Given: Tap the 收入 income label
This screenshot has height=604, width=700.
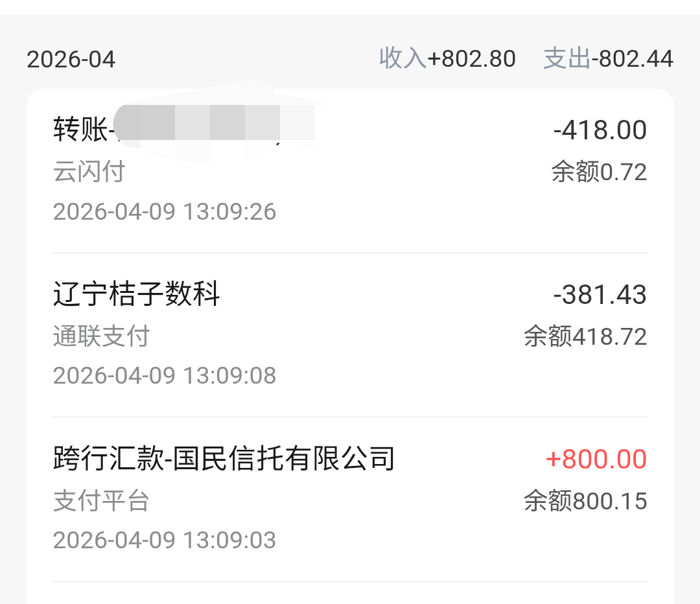Looking at the screenshot, I should coord(402,58).
